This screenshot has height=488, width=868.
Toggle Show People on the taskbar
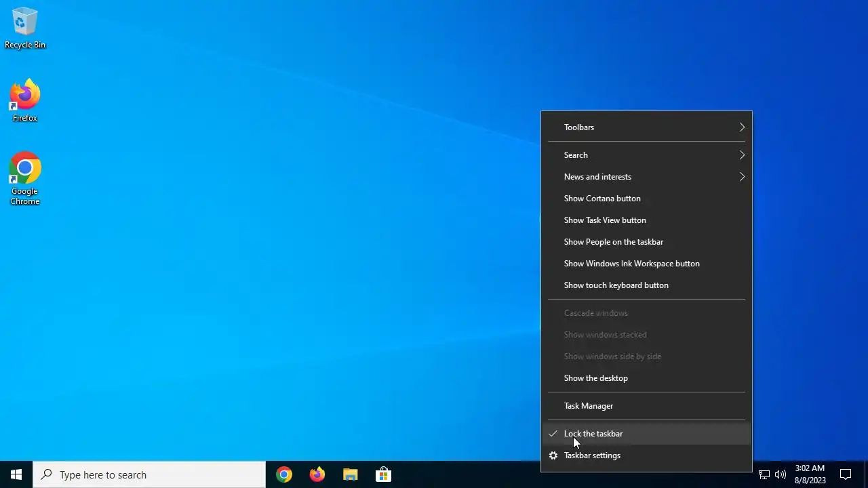click(646, 242)
